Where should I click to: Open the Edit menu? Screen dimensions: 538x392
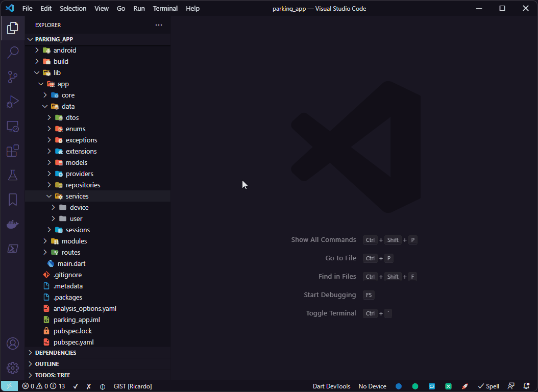pos(46,8)
